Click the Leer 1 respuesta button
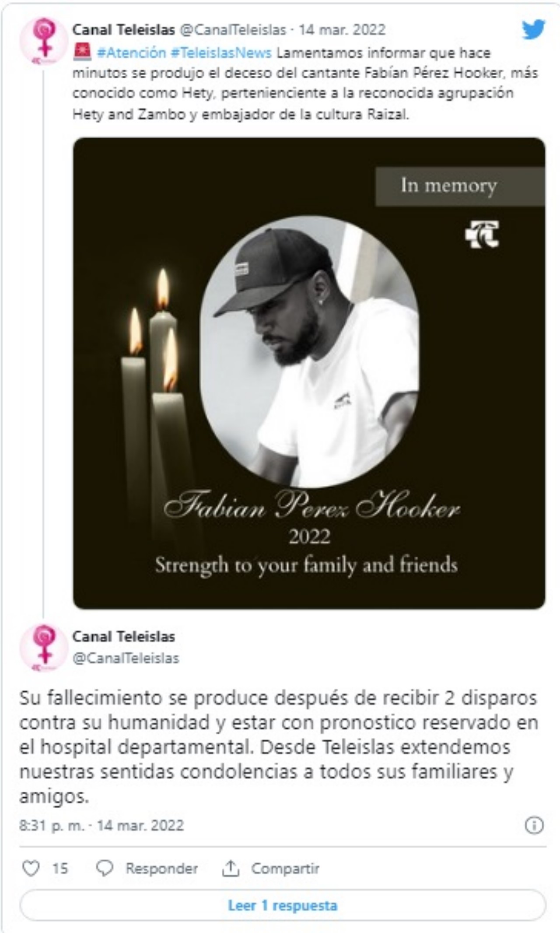The width and height of the screenshot is (560, 933). [x=283, y=905]
